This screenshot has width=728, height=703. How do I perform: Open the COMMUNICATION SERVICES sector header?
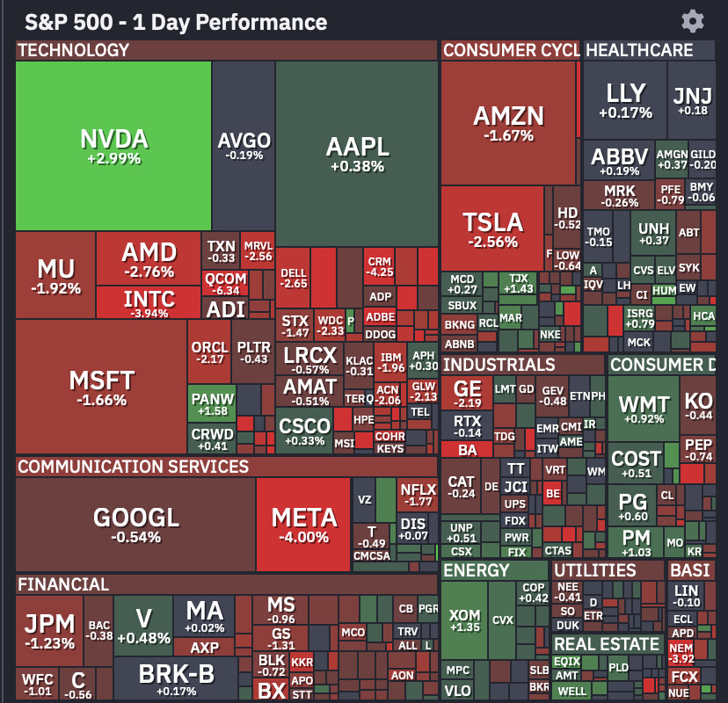pyautogui.click(x=227, y=467)
